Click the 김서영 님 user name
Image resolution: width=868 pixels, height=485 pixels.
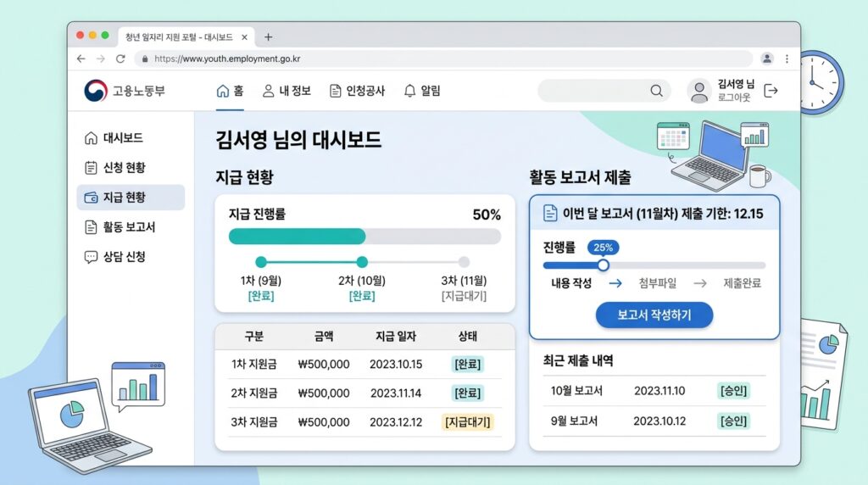tap(736, 84)
